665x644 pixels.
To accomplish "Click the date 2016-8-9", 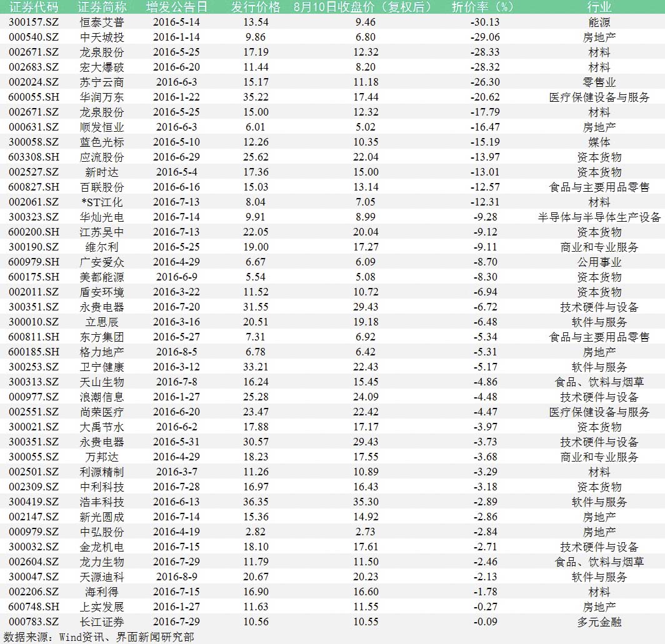I will click(176, 577).
